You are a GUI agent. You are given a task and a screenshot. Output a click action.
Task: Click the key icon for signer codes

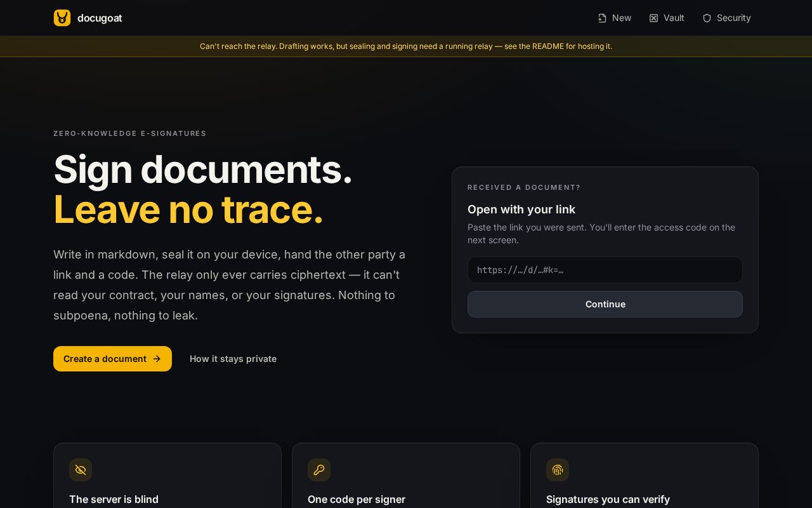[x=319, y=470]
